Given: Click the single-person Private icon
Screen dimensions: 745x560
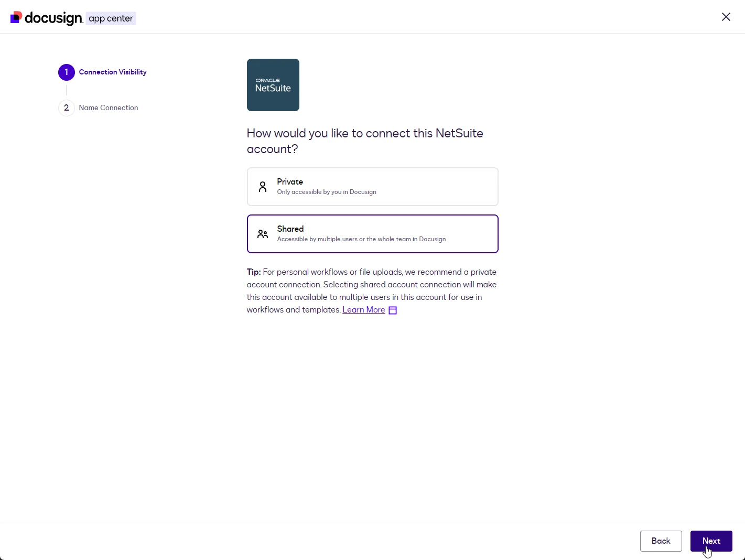Looking at the screenshot, I should (263, 187).
